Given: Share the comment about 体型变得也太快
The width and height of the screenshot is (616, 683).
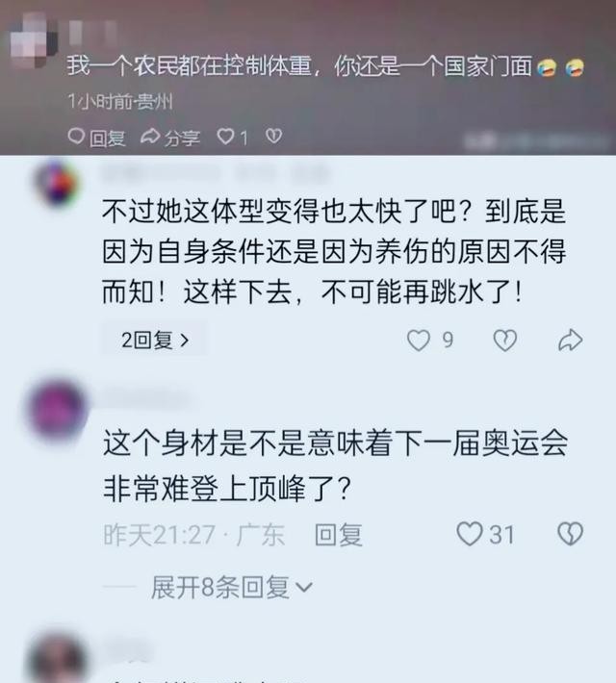Looking at the screenshot, I should click(570, 341).
